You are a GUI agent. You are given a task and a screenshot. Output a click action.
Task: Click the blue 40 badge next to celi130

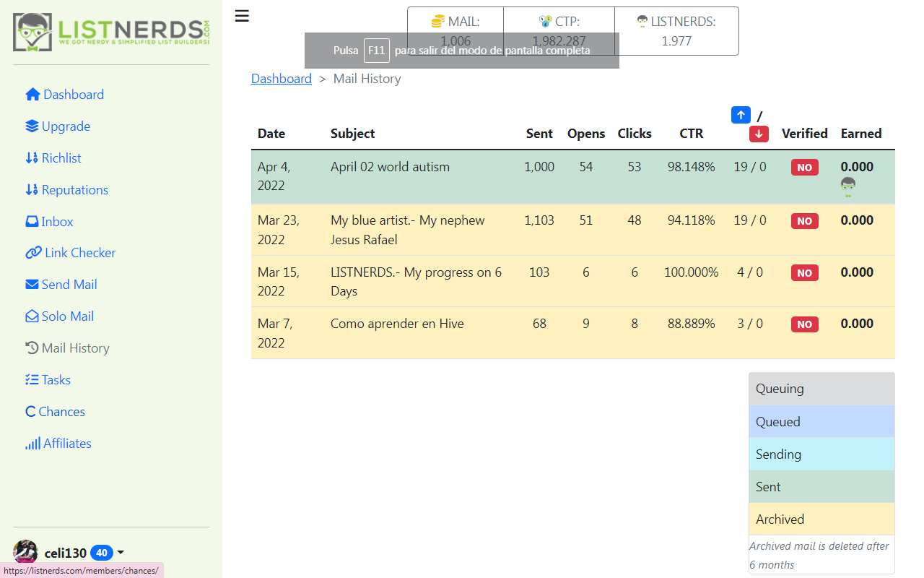tap(102, 553)
